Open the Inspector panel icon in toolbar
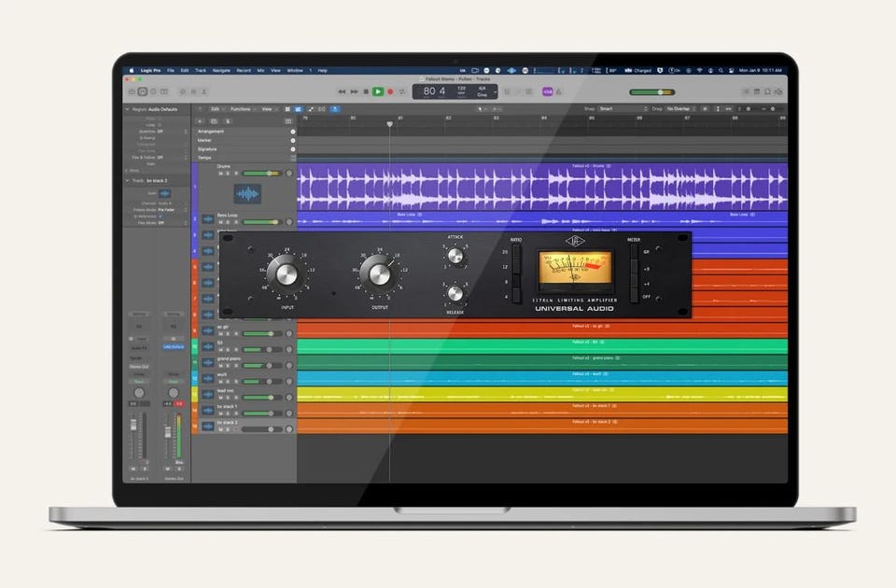Image resolution: width=896 pixels, height=588 pixels. click(142, 91)
